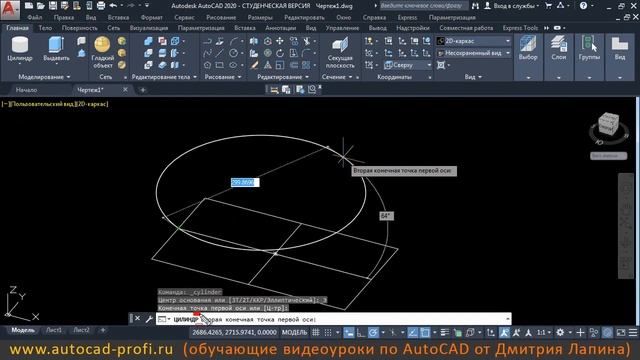Toggle snap mode dotted grid icon

[328, 333]
